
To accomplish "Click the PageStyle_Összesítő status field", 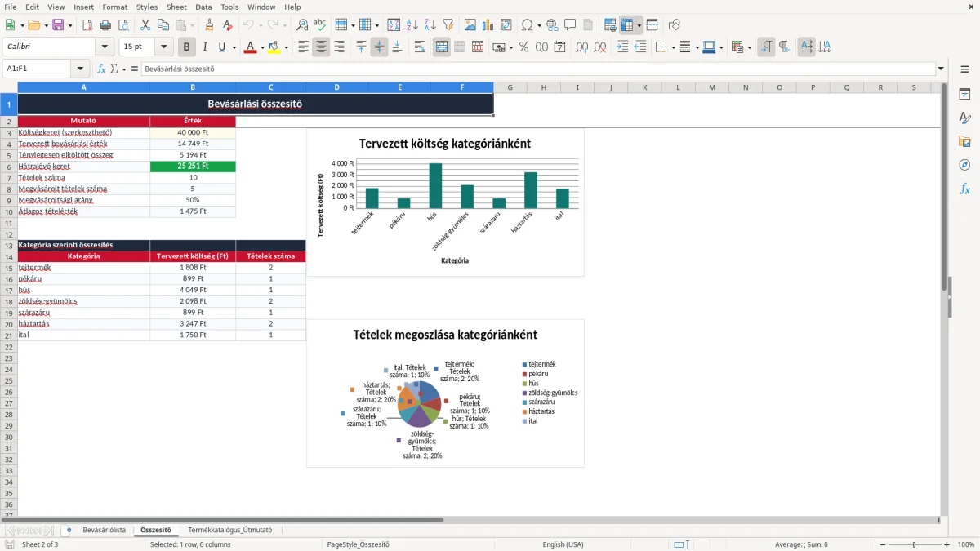I will pyautogui.click(x=358, y=544).
